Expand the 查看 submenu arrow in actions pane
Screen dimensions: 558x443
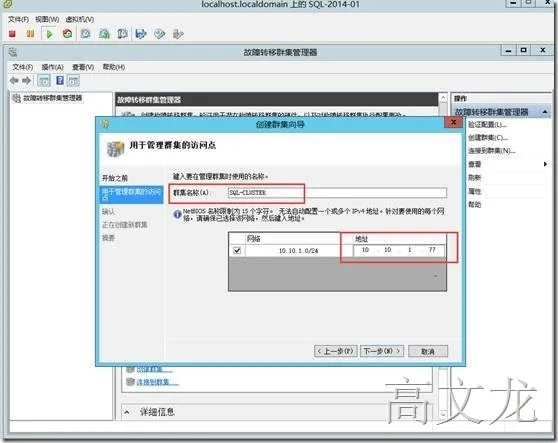[545, 164]
